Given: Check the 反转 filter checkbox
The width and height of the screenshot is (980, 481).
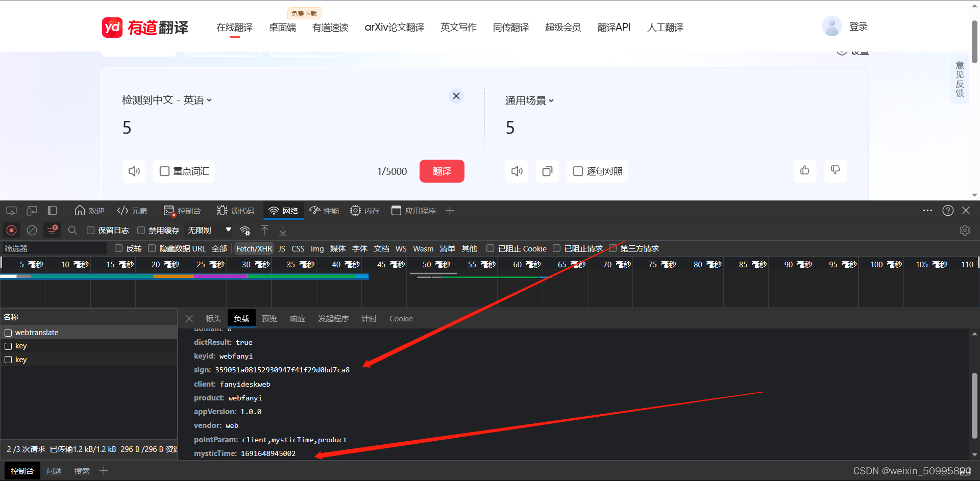Looking at the screenshot, I should pos(118,248).
